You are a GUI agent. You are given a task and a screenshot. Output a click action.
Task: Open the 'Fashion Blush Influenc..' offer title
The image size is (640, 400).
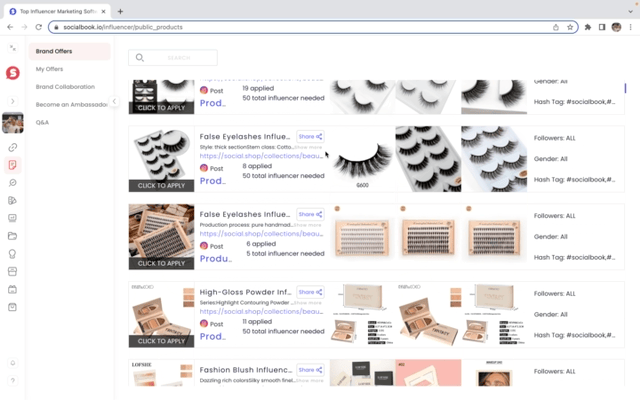[x=246, y=370]
